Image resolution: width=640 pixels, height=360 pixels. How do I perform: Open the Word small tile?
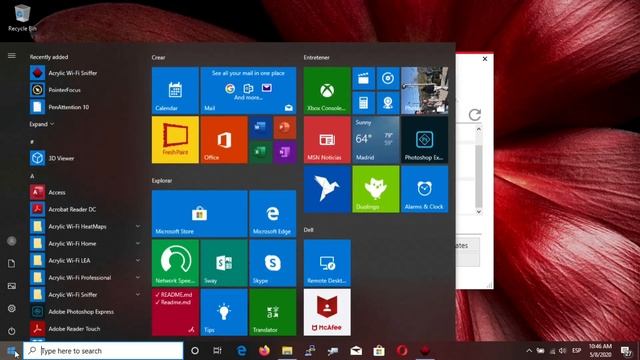[260, 127]
